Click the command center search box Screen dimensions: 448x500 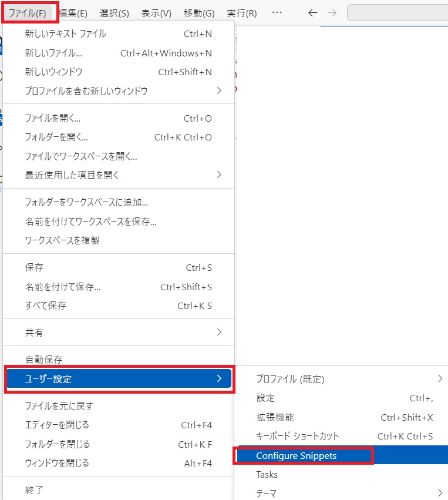click(x=398, y=13)
